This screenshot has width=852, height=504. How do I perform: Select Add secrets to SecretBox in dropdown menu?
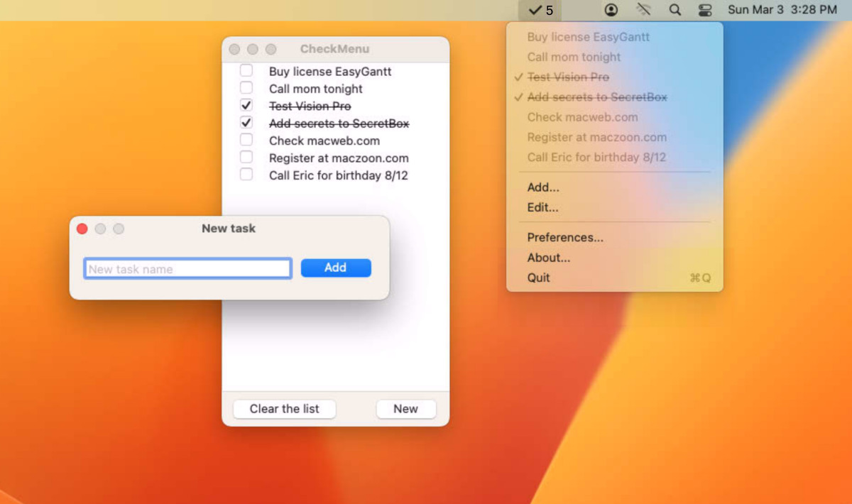pyautogui.click(x=615, y=97)
